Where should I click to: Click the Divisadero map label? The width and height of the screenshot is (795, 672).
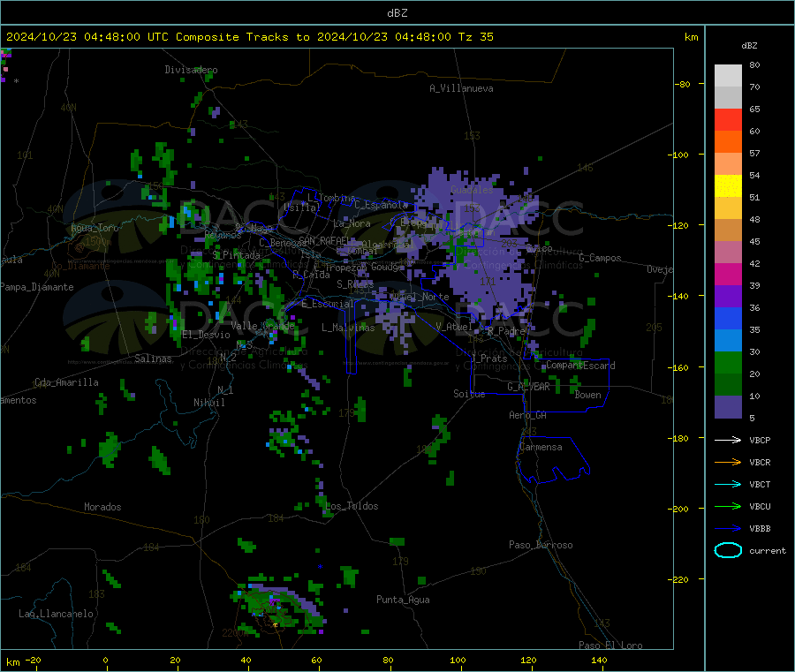191,70
